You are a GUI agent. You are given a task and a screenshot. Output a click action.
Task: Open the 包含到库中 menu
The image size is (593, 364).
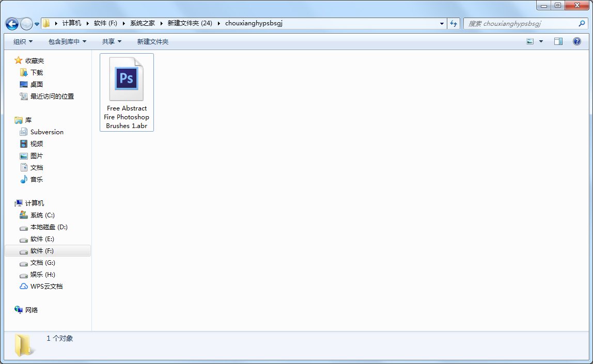click(x=67, y=42)
